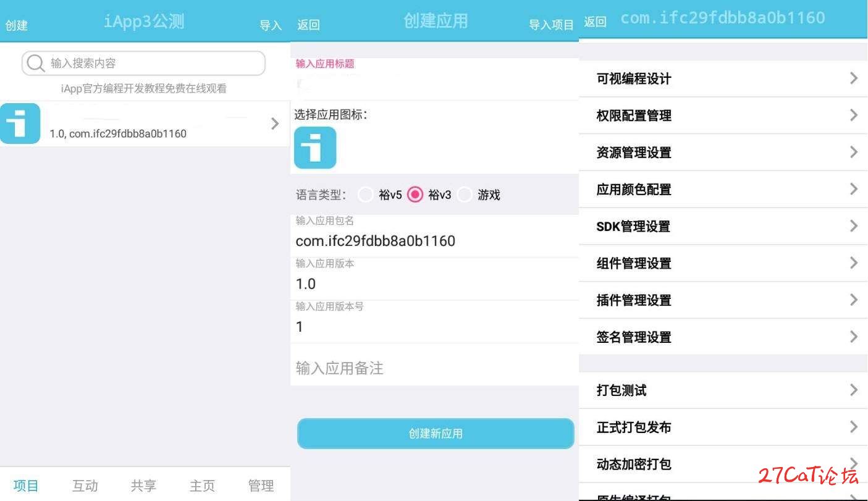The width and height of the screenshot is (868, 501).
Task: Switch to 互动 bottom tab
Action: (85, 486)
